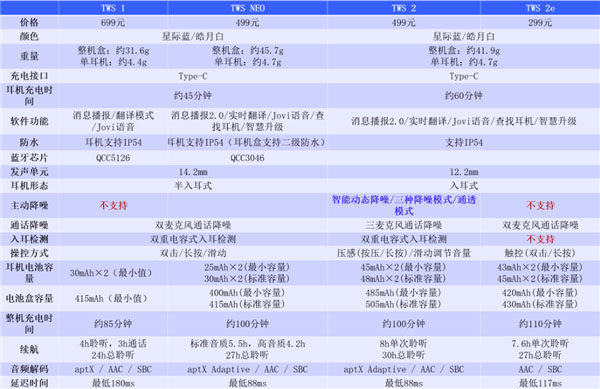Select TWS 1 software cell 消息播报/翻译模式/Jovi语音

113,121
